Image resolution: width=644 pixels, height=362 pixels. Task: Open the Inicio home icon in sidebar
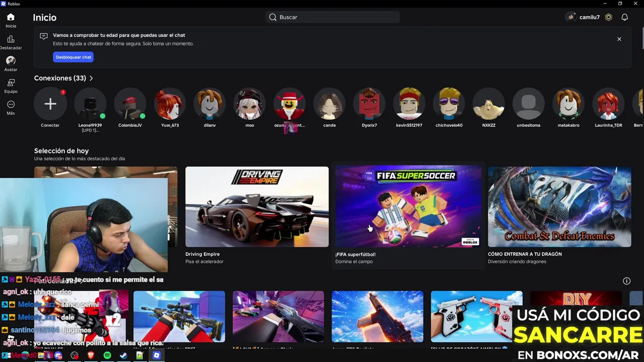(x=11, y=17)
